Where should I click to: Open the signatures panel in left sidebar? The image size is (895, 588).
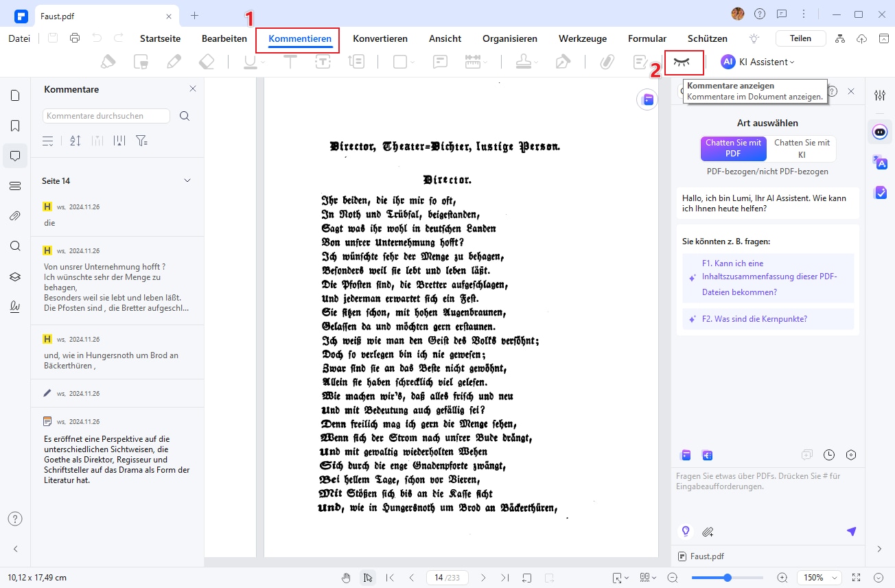(15, 307)
